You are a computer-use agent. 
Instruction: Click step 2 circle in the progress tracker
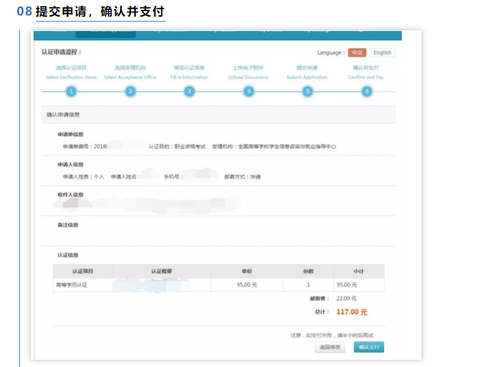pyautogui.click(x=130, y=91)
